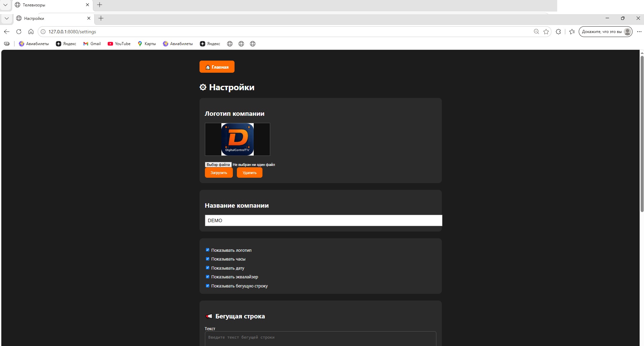644x346 pixels.
Task: Click the address bar URL
Action: (72, 32)
